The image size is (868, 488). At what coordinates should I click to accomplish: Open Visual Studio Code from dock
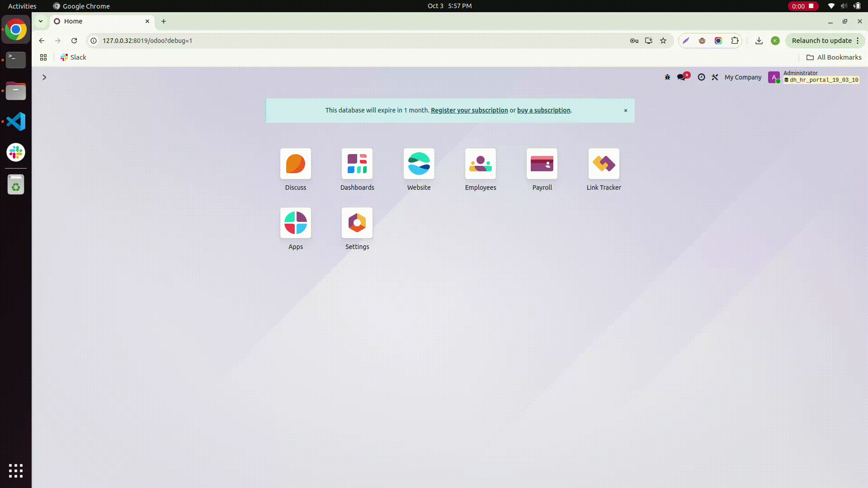click(x=16, y=122)
